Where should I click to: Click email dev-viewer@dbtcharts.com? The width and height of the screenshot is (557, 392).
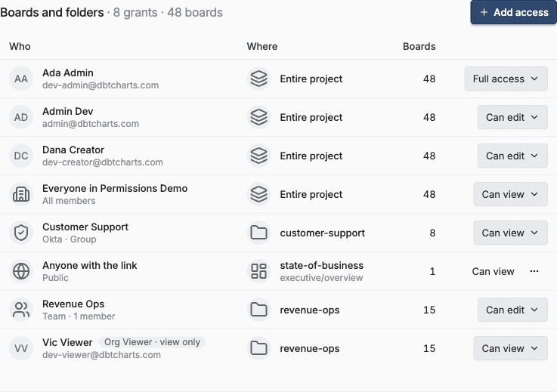[x=101, y=355]
